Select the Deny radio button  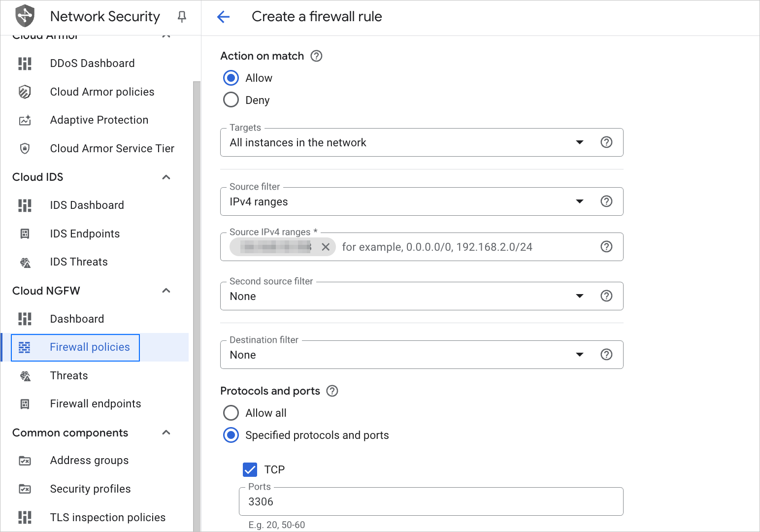(x=231, y=100)
